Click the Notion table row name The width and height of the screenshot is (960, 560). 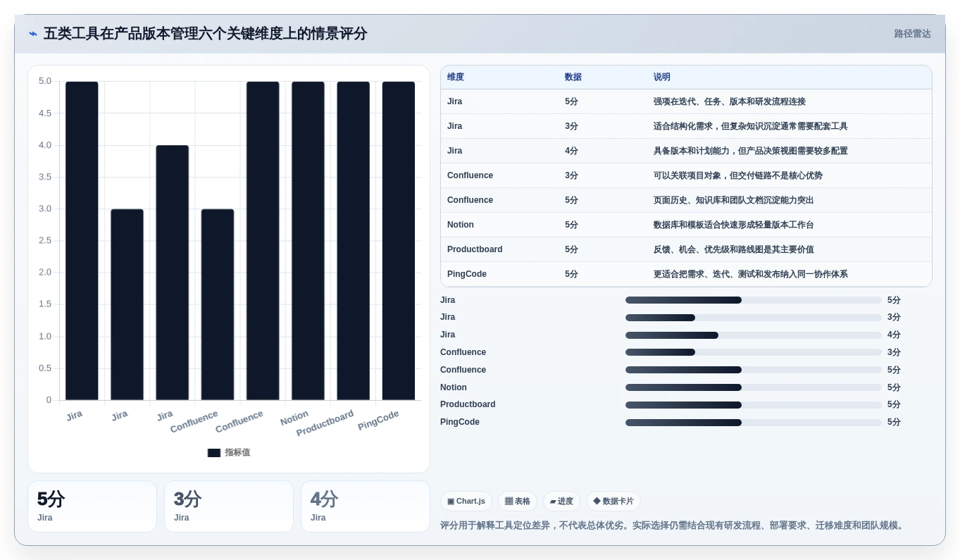461,225
